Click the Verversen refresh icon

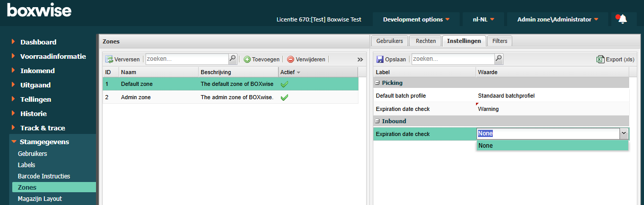(x=109, y=59)
